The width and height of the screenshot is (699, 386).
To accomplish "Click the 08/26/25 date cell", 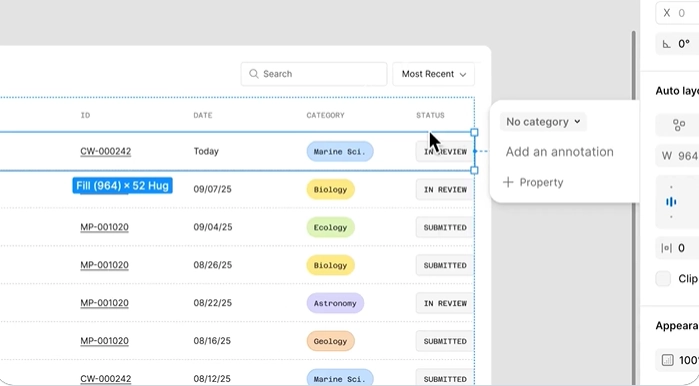I will click(213, 265).
